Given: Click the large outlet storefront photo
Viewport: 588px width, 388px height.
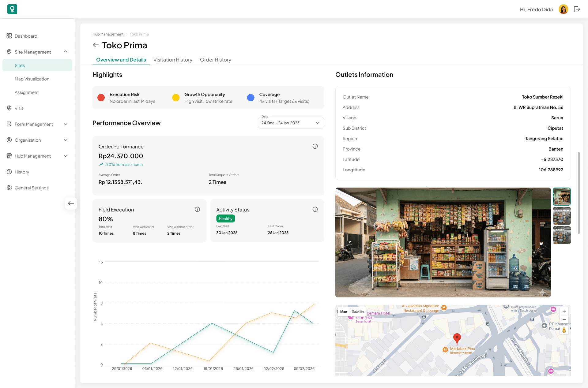Looking at the screenshot, I should [x=443, y=242].
